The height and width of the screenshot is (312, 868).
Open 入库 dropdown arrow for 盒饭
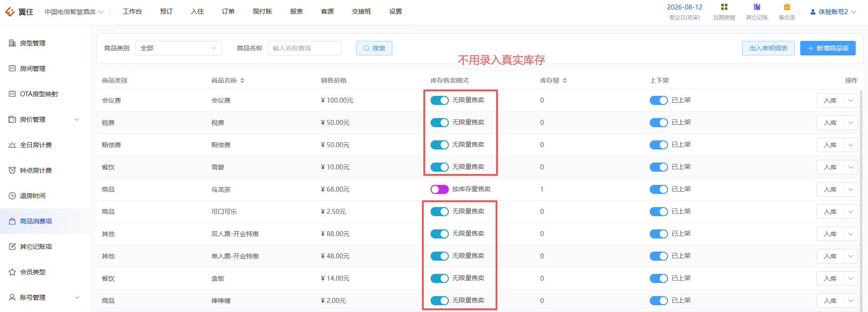point(851,278)
